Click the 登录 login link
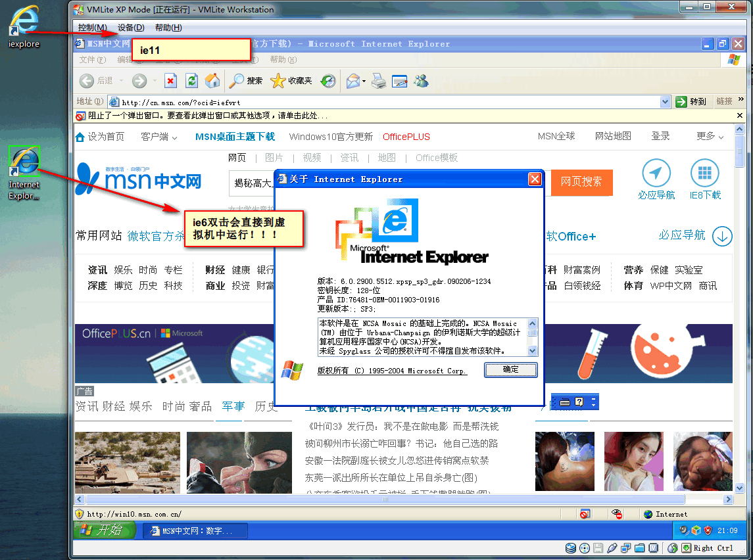This screenshot has width=753, height=560. point(660,136)
